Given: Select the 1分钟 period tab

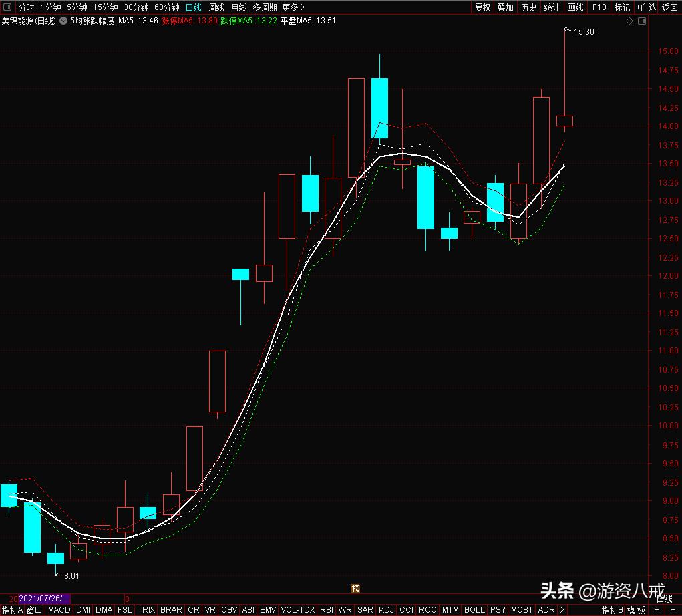Looking at the screenshot, I should coord(51,7).
